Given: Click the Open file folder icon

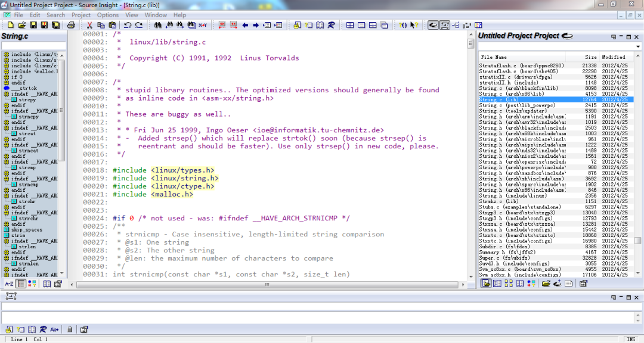Looking at the screenshot, I should point(22,25).
